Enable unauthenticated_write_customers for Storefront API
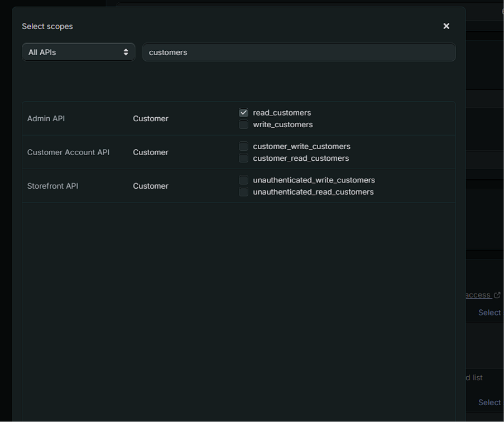504x422 pixels. click(x=243, y=180)
